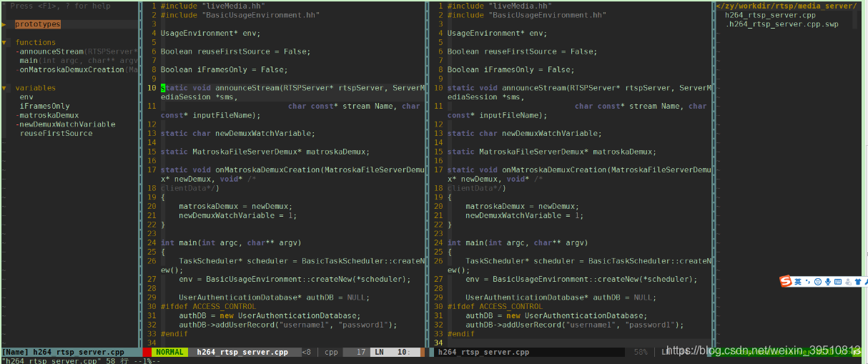Open the Sogou soft keyboard icon

[838, 282]
